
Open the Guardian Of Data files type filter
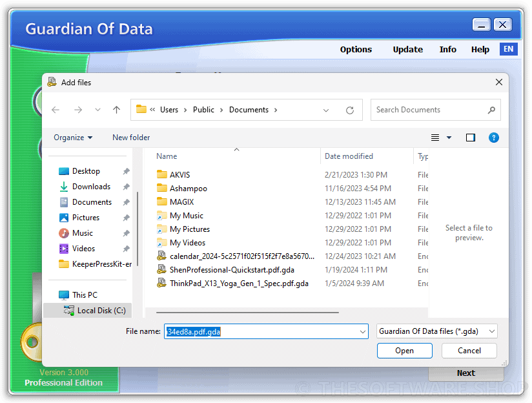(436, 331)
